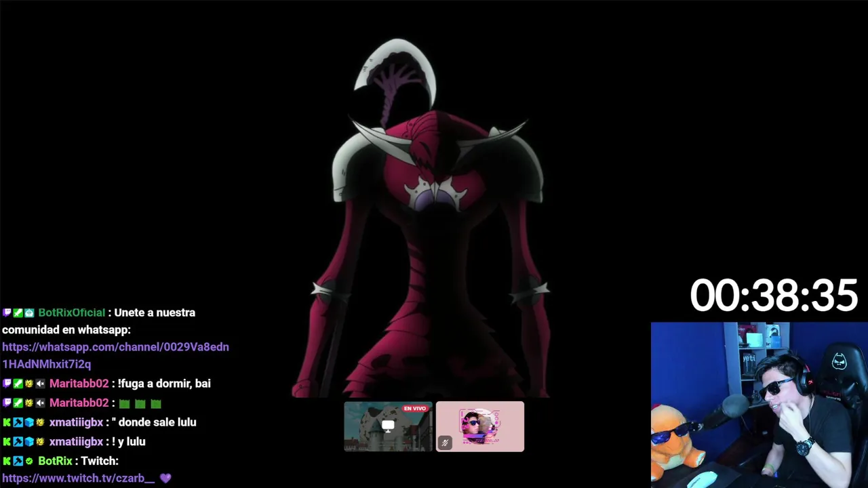Image resolution: width=868 pixels, height=488 pixels.
Task: Open the twitch.tv/czarb__ link
Action: coord(79,478)
